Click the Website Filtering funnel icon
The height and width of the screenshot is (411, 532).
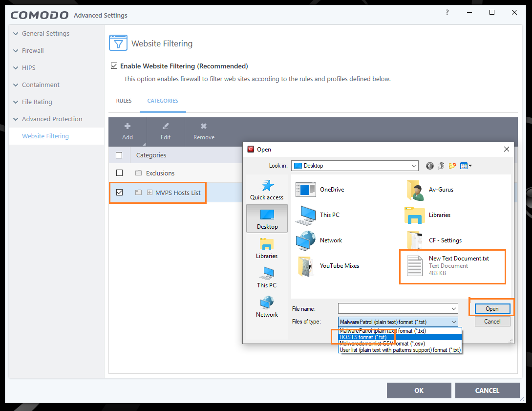(118, 43)
